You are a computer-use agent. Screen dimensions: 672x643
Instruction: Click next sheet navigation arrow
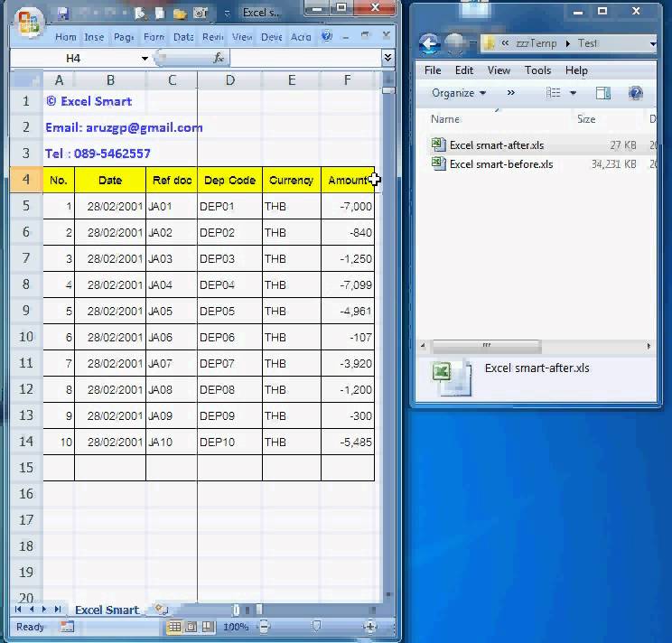pyautogui.click(x=44, y=610)
